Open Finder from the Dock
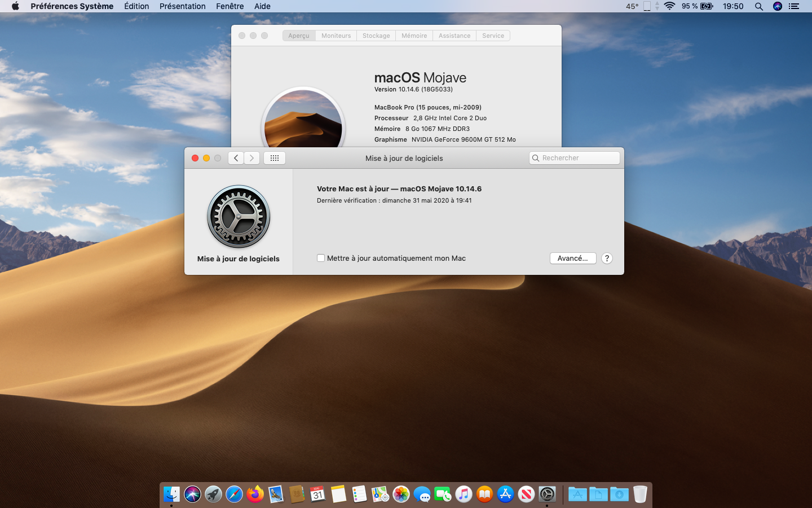The width and height of the screenshot is (812, 508). [171, 494]
